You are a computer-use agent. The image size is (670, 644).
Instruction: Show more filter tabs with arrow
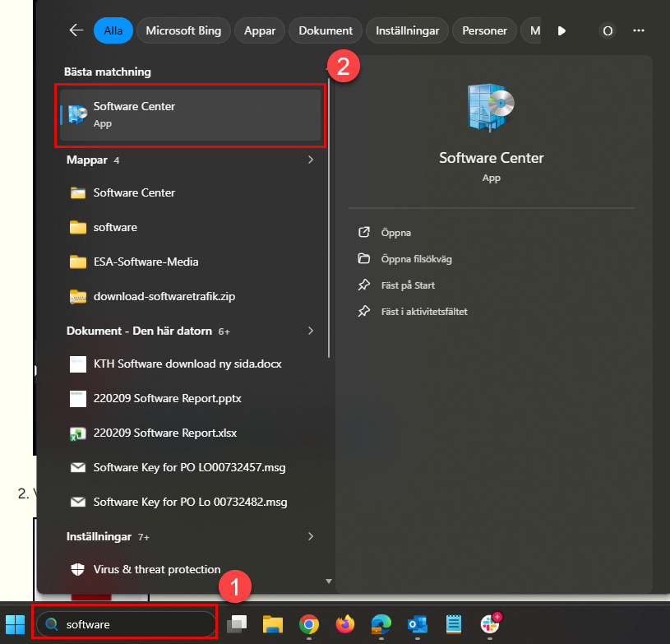561,30
